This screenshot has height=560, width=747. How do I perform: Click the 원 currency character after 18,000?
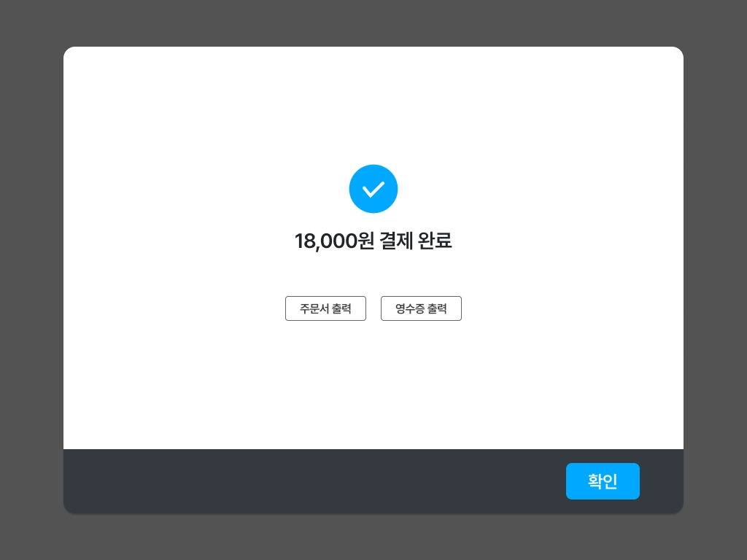(x=366, y=241)
